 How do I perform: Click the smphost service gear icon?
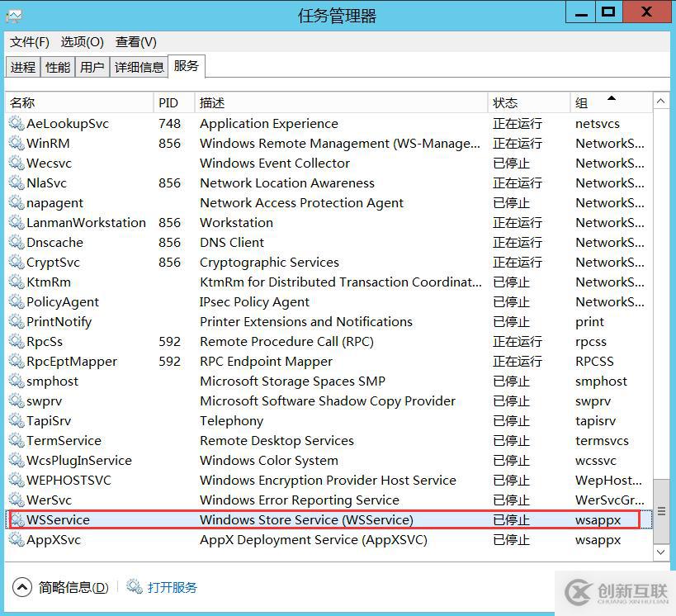[17, 381]
